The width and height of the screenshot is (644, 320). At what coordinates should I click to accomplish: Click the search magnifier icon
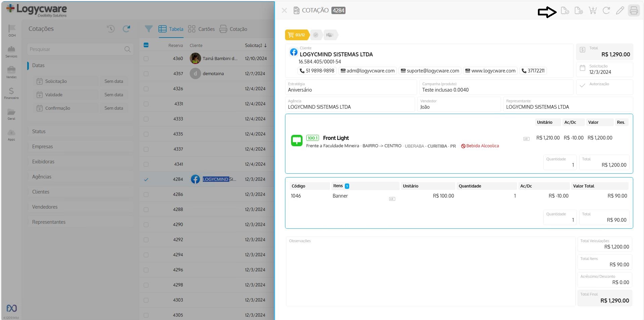tap(127, 49)
